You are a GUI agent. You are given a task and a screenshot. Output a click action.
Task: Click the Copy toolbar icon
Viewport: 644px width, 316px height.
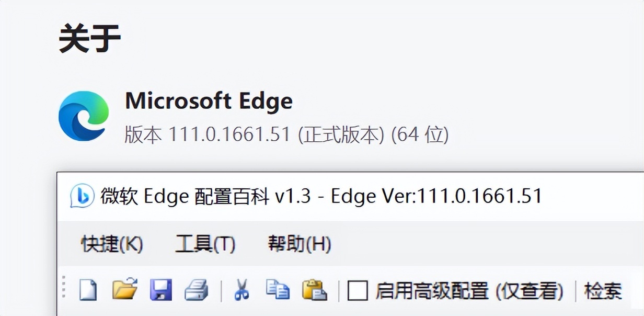pos(278,289)
